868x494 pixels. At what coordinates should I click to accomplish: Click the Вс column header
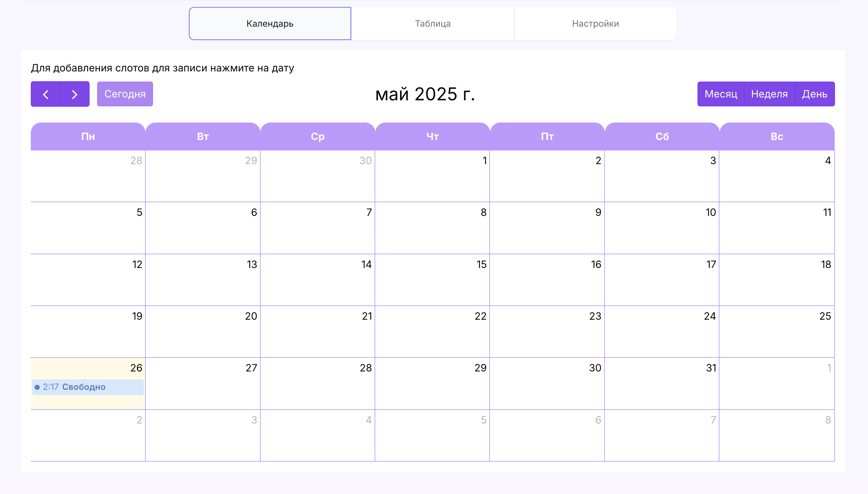777,137
